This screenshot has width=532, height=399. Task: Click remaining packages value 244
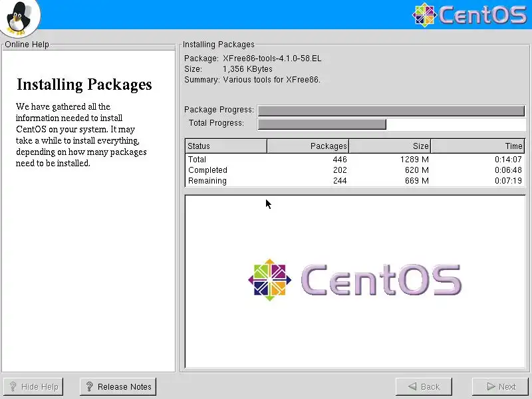340,180
